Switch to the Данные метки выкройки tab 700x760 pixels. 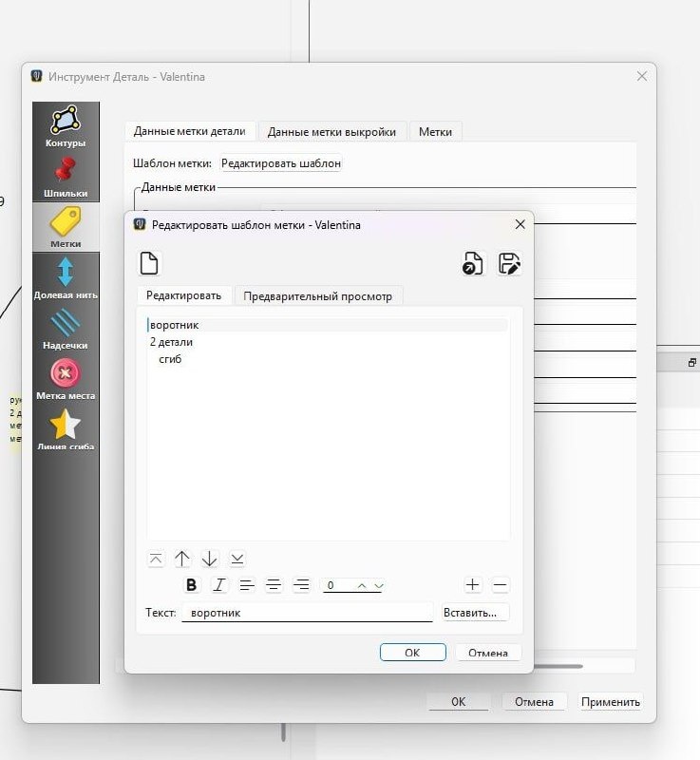[331, 132]
